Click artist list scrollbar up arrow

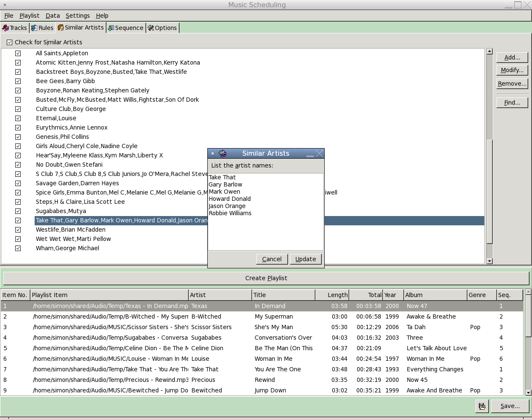(489, 51)
